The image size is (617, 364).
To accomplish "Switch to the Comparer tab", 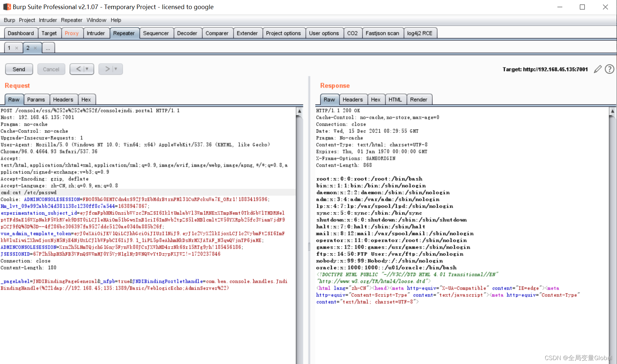I will click(x=217, y=33).
